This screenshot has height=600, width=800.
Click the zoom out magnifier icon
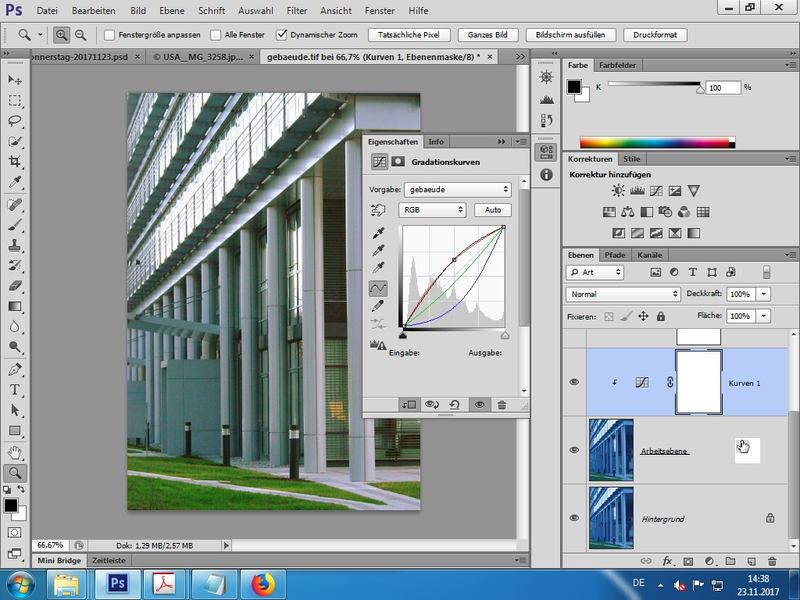tap(80, 35)
